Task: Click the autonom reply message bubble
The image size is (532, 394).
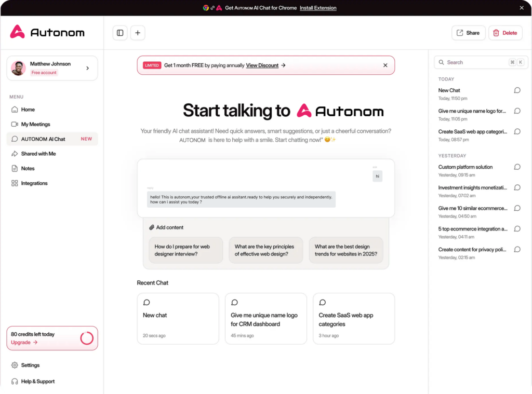Action: [x=241, y=199]
